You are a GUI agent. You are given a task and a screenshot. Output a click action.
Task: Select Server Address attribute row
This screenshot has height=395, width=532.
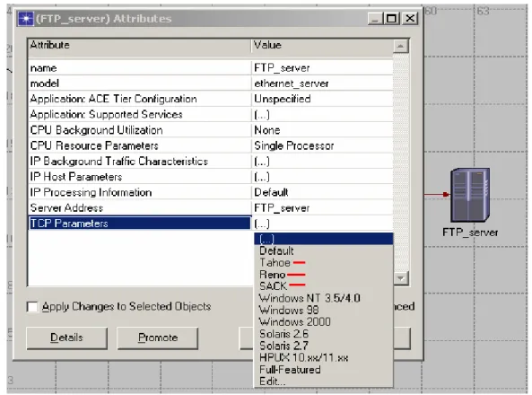click(140, 208)
